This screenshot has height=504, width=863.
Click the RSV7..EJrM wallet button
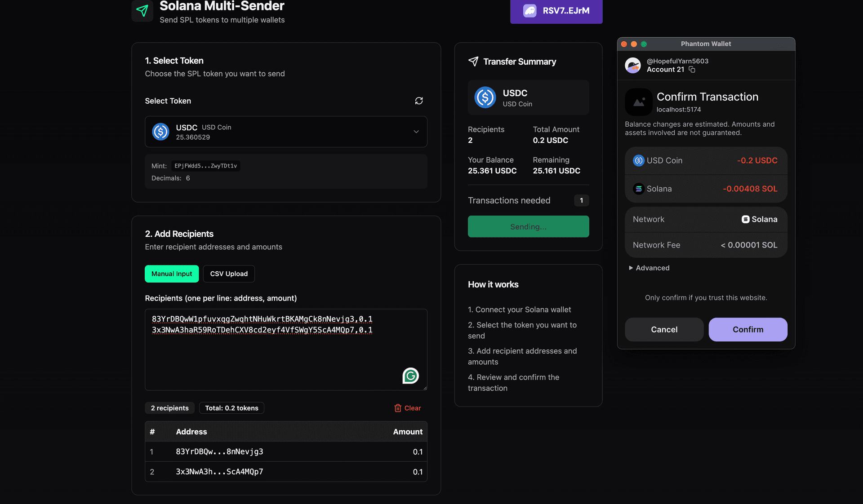click(556, 11)
